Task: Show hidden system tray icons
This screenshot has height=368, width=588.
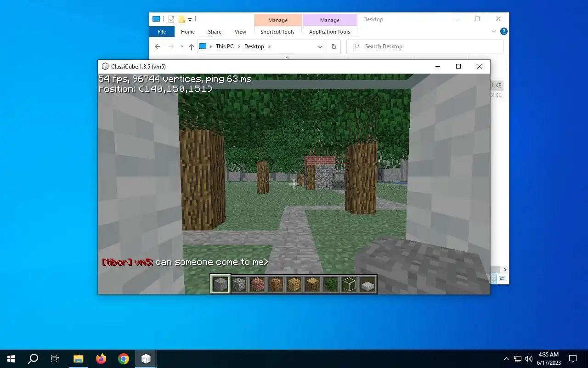Action: coord(507,359)
